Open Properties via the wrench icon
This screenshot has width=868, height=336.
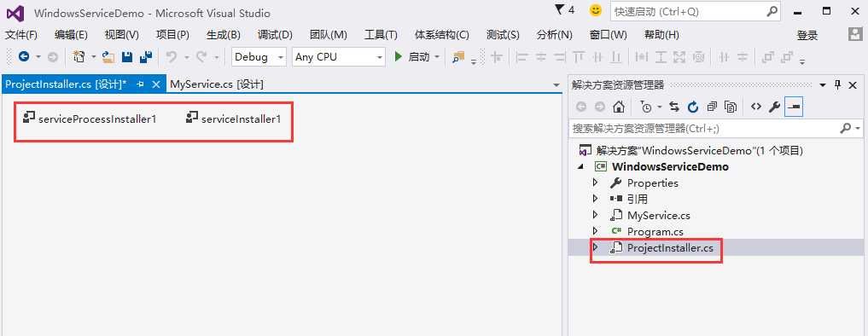click(x=774, y=107)
